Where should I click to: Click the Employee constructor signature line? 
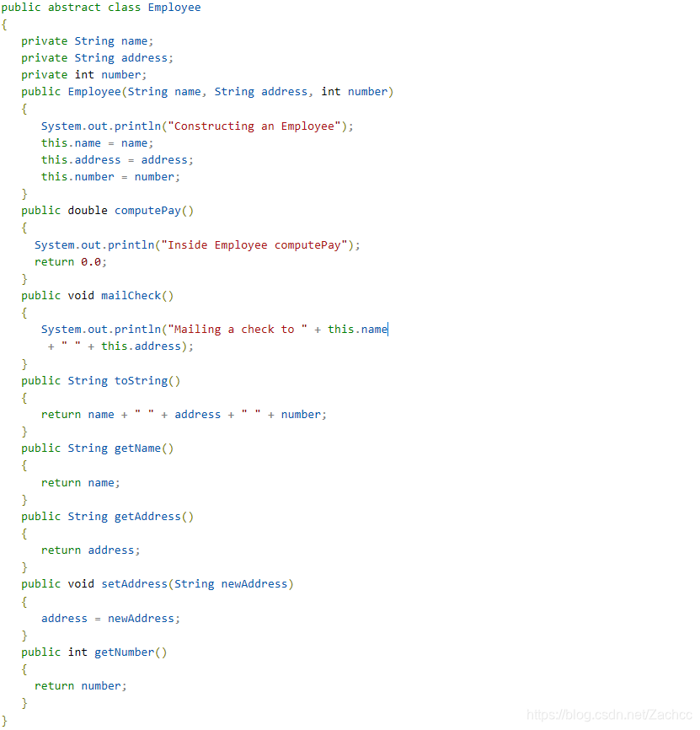(x=207, y=92)
